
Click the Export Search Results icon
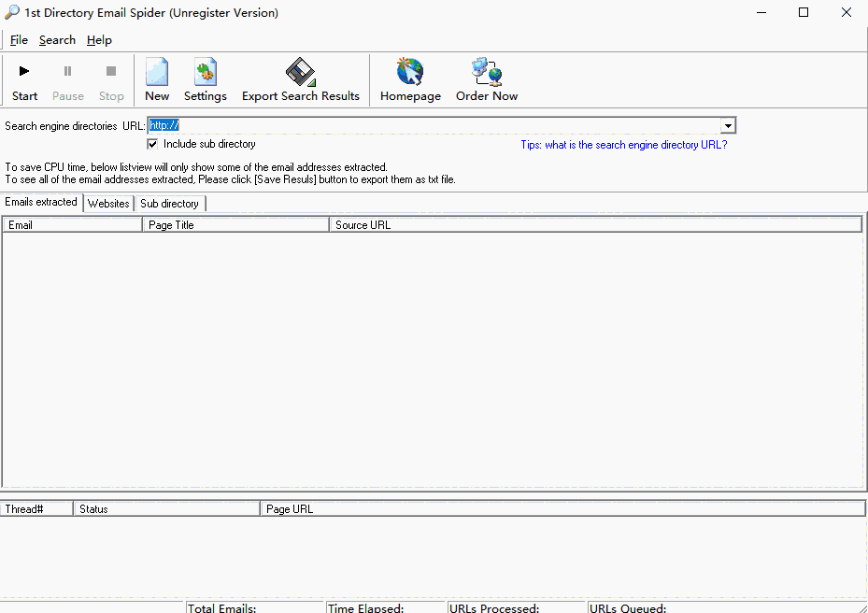click(300, 73)
